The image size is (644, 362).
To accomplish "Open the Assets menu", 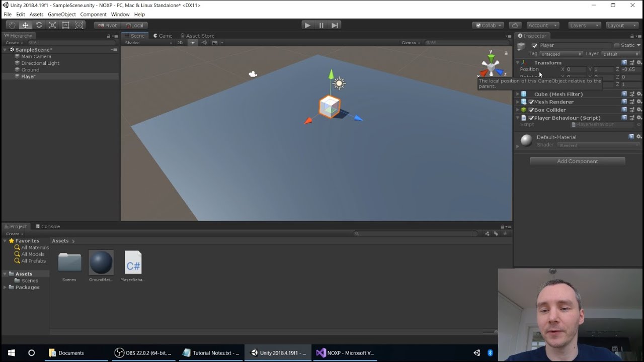I will 36,14.
